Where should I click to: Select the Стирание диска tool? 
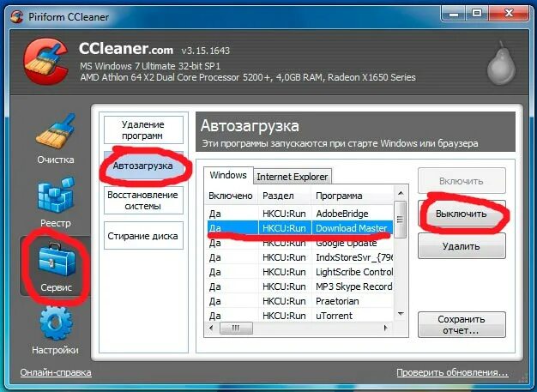143,236
